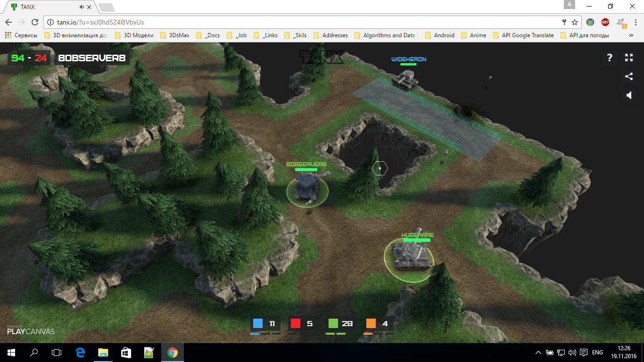Open the Notepad++ taskbar icon
Viewport: 644px width, 362px height.
pos(149,353)
